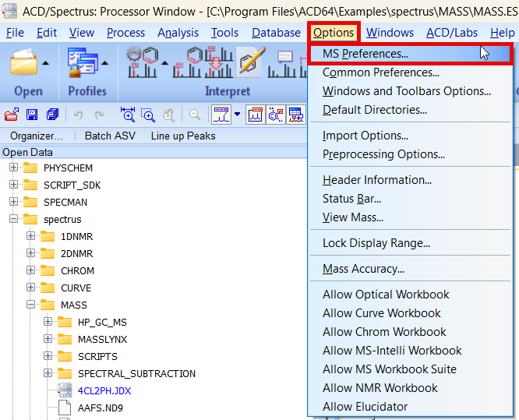Image resolution: width=519 pixels, height=420 pixels.
Task: Toggle the spectrum window pane icon
Action: coord(256,115)
